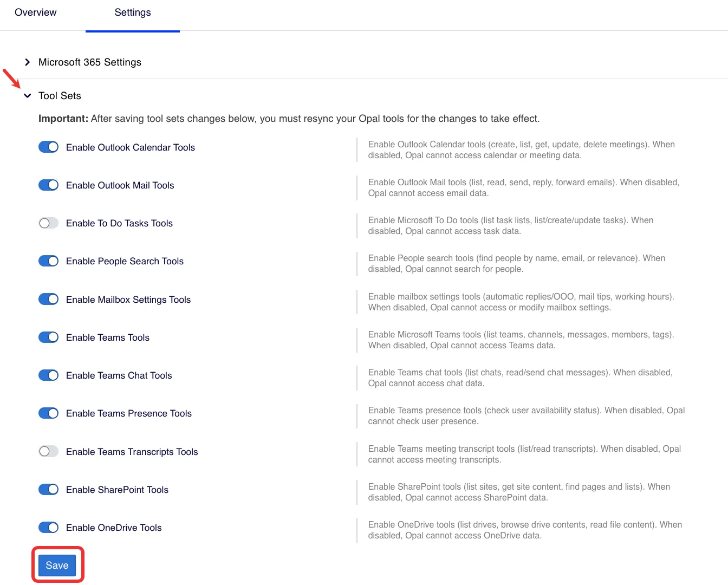The width and height of the screenshot is (728, 585).
Task: Click the Outlook Calendar tools description text
Action: [x=522, y=150]
